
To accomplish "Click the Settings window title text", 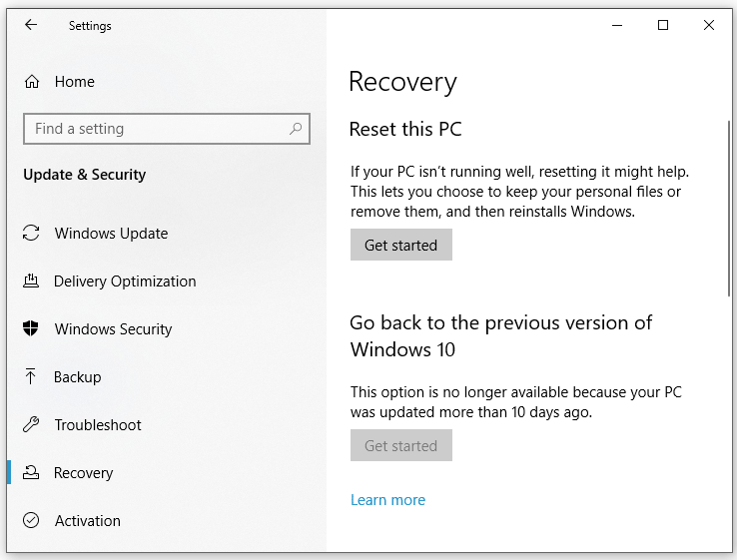I will point(90,26).
